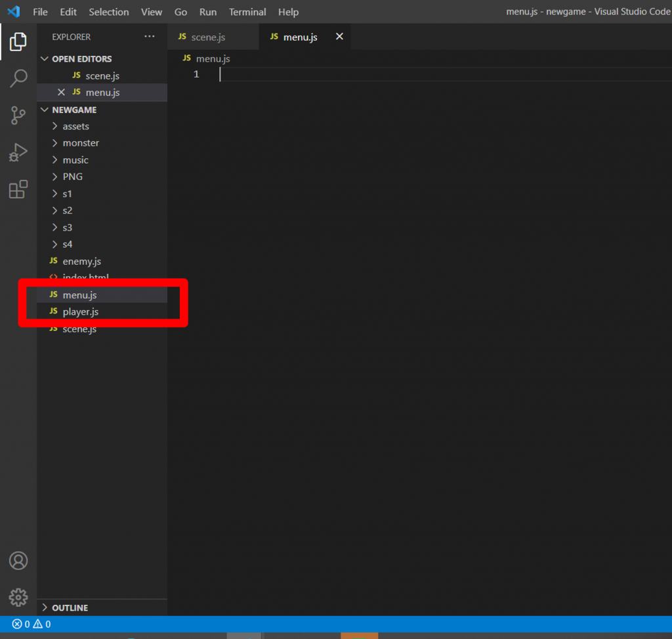Open menu.js in the file tree

[x=102, y=295]
